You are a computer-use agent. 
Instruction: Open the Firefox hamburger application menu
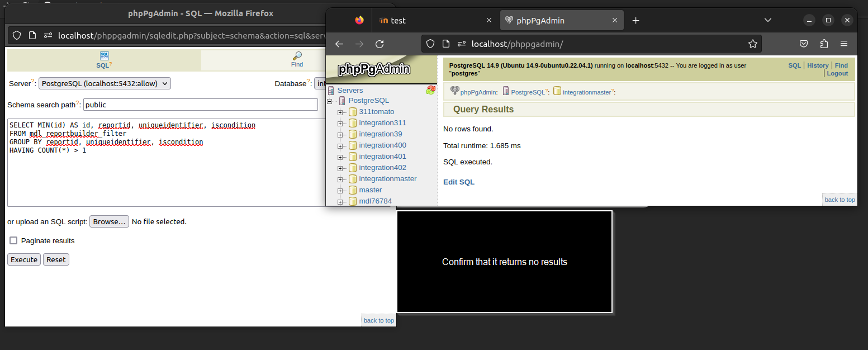(x=844, y=44)
